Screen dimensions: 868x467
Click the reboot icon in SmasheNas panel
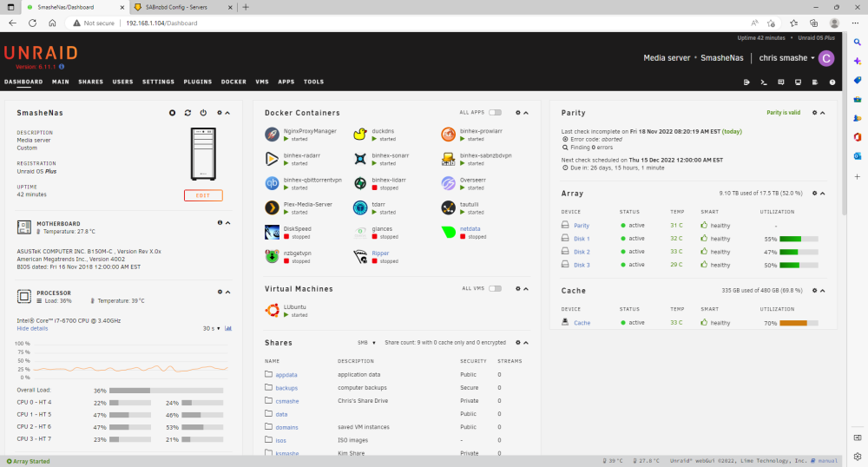click(187, 113)
